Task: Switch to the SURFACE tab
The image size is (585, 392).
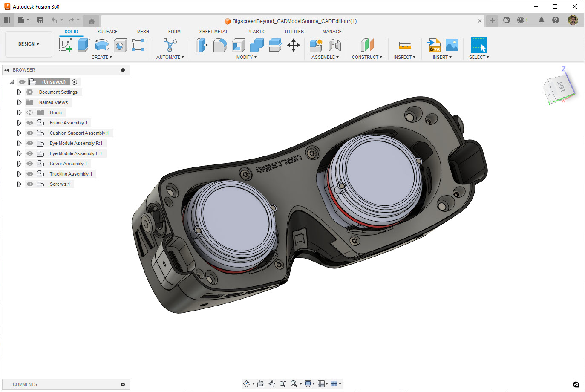Action: [x=107, y=32]
